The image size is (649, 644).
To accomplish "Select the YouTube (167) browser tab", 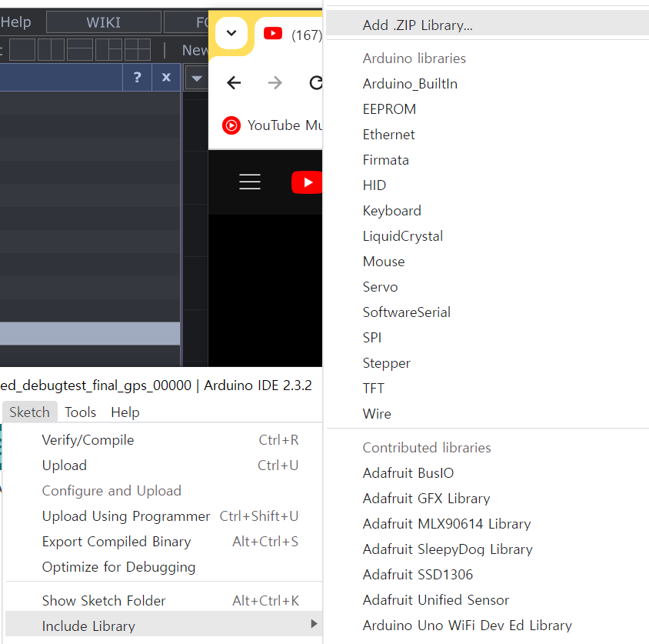I will [x=291, y=35].
